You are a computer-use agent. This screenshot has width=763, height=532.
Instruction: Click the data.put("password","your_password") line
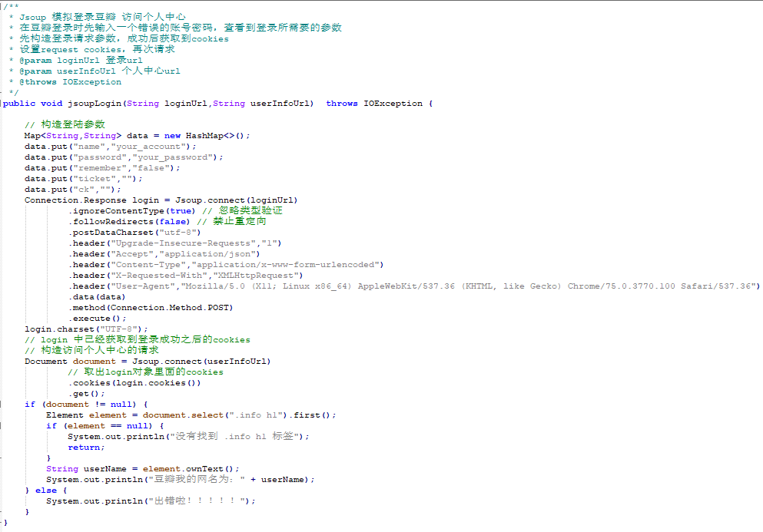coord(124,157)
